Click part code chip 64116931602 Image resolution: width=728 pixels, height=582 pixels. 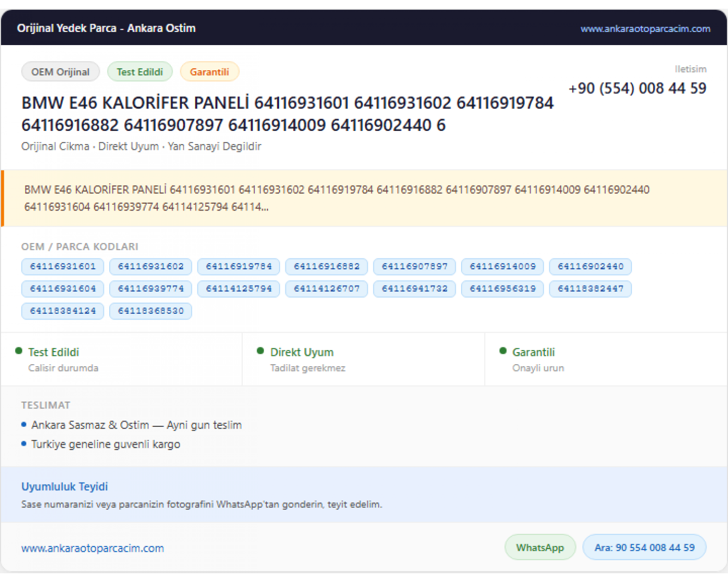(150, 266)
